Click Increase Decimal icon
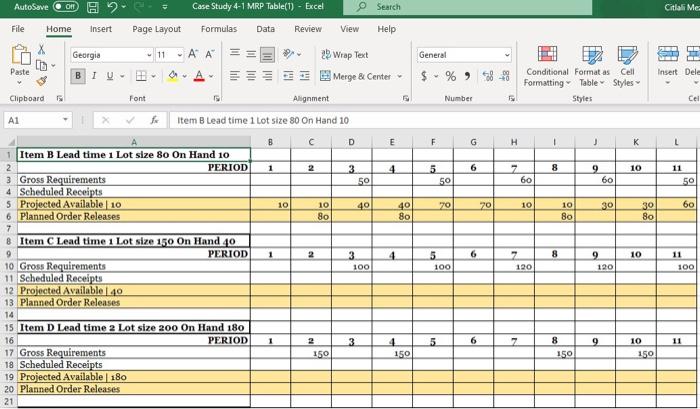Image resolution: width=700 pixels, height=409 pixels. click(488, 76)
